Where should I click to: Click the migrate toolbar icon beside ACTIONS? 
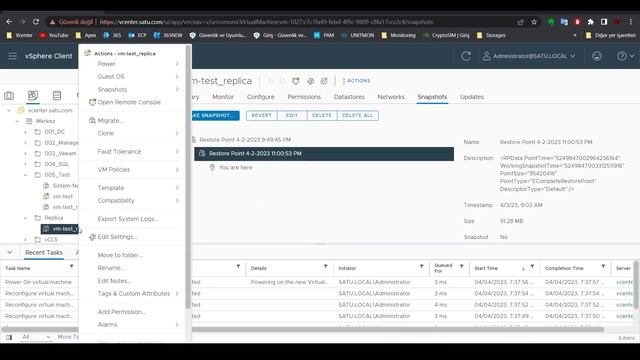tap(324, 81)
